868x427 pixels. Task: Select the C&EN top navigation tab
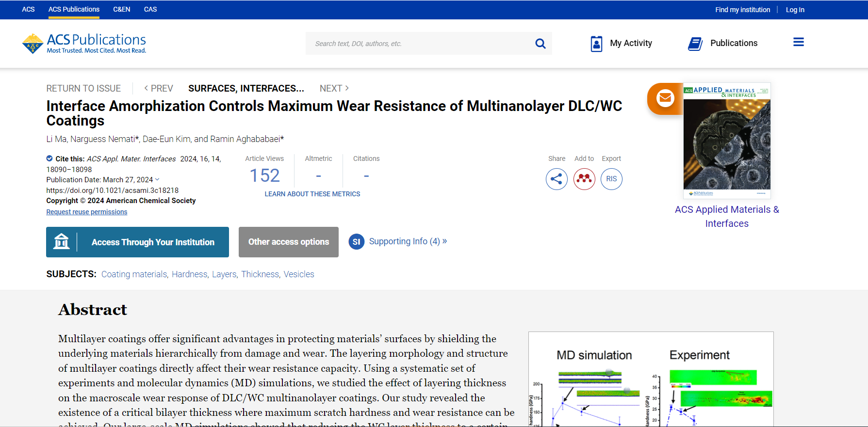121,9
